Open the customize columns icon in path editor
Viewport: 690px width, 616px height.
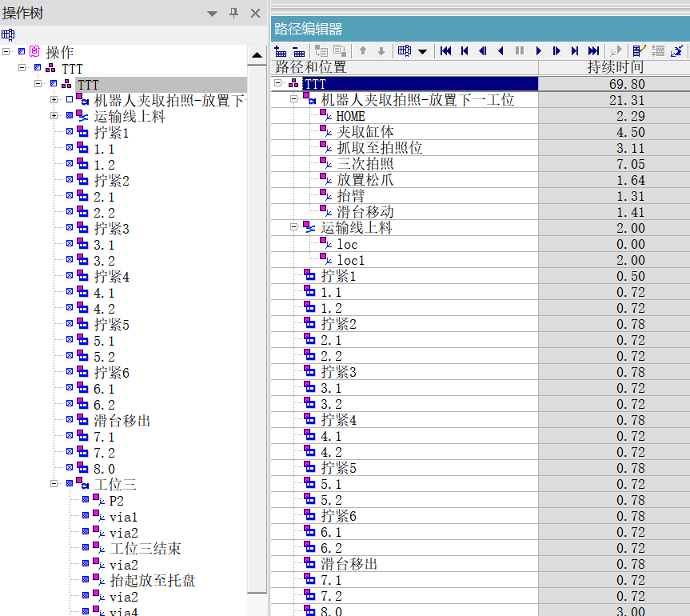click(x=405, y=51)
